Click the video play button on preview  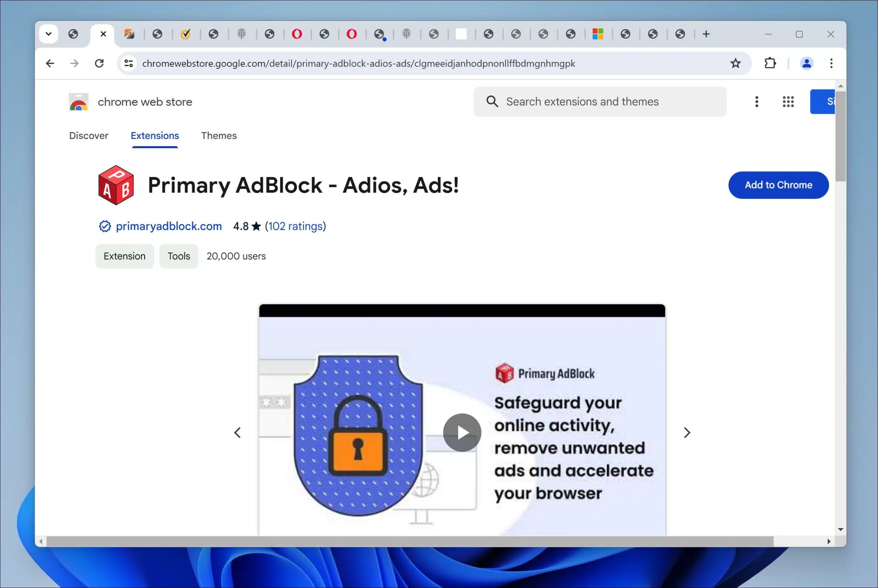tap(461, 432)
